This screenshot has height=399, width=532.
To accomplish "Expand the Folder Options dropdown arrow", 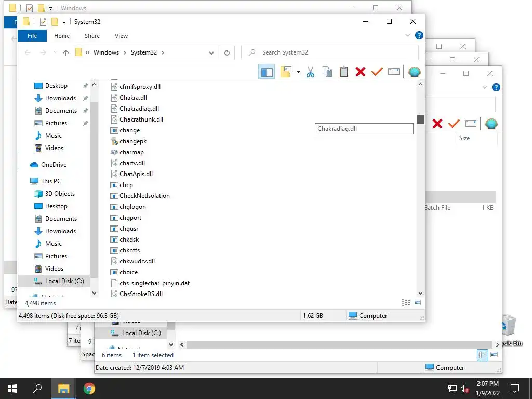I will (298, 72).
